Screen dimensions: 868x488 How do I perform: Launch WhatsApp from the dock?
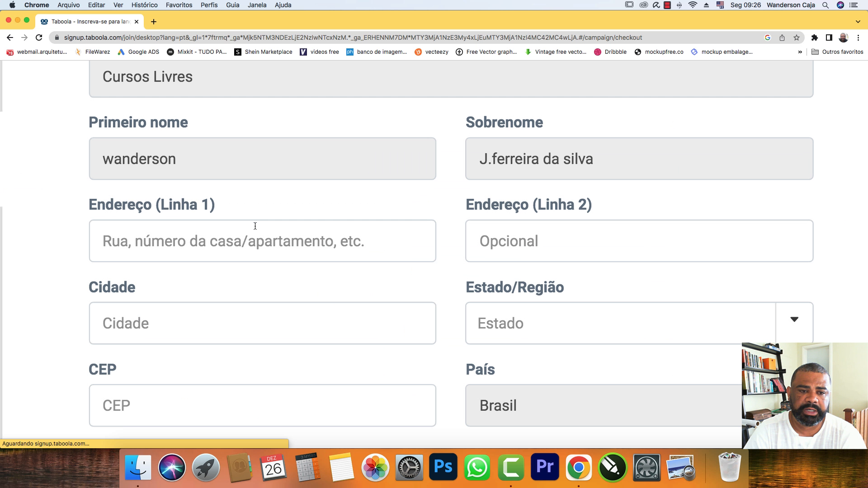point(477,467)
